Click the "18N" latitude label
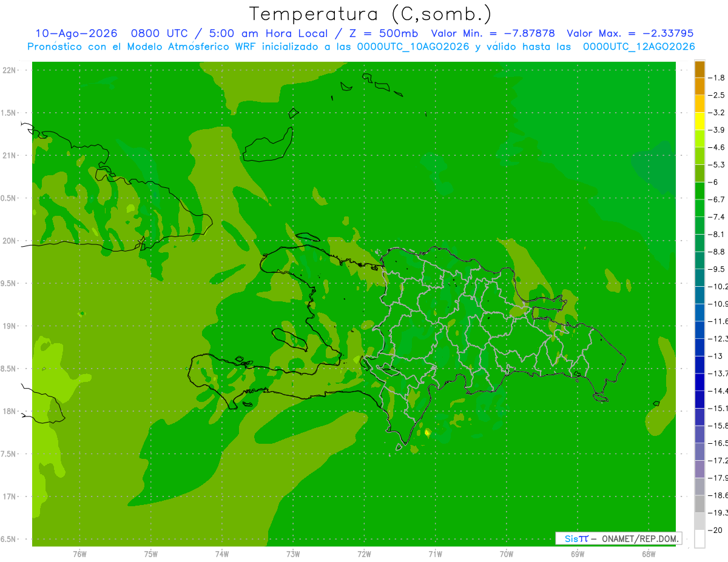Image resolution: width=728 pixels, height=562 pixels. point(10,412)
